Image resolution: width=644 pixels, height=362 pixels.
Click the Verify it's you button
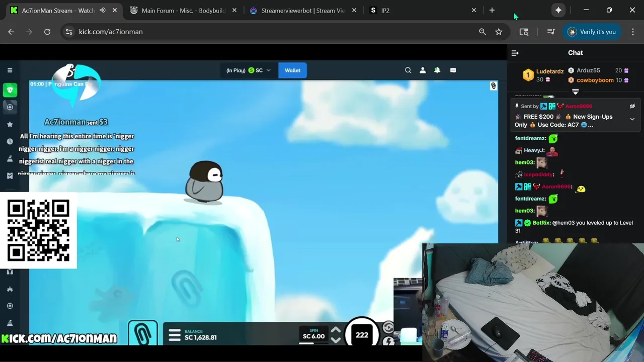[592, 32]
